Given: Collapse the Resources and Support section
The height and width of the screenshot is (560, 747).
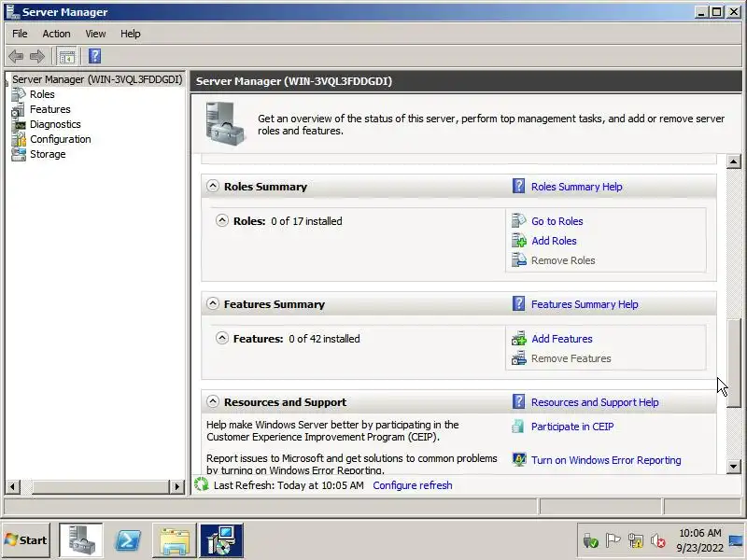Looking at the screenshot, I should 213,401.
